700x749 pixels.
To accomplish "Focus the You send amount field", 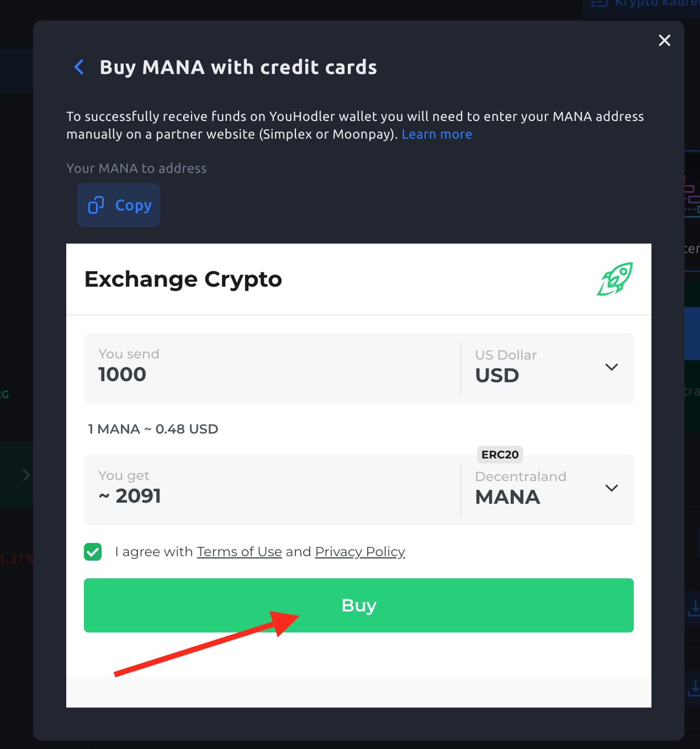I will 272,368.
